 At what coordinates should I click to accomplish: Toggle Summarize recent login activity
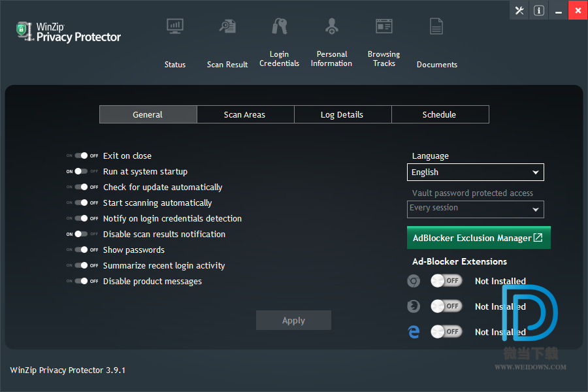(82, 266)
